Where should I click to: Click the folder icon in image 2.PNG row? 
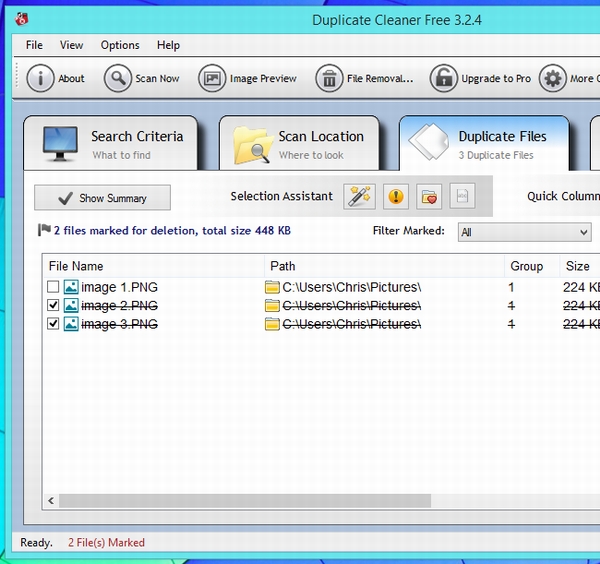tap(272, 305)
